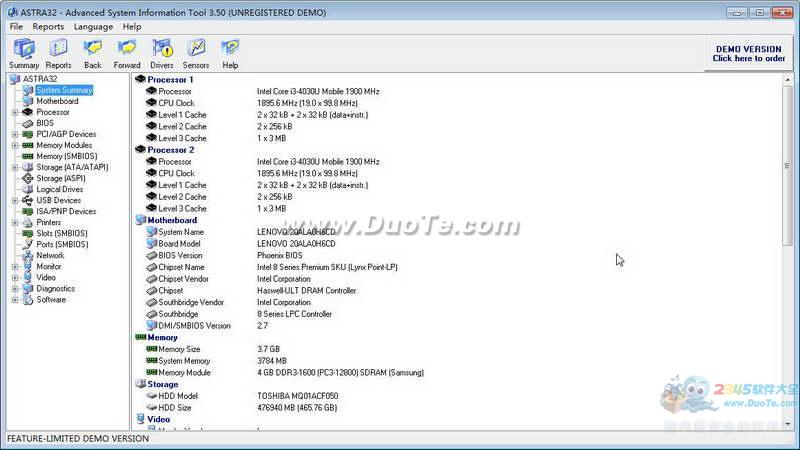The height and width of the screenshot is (450, 800).
Task: Click the Motherboard tree node icon
Action: pos(28,101)
